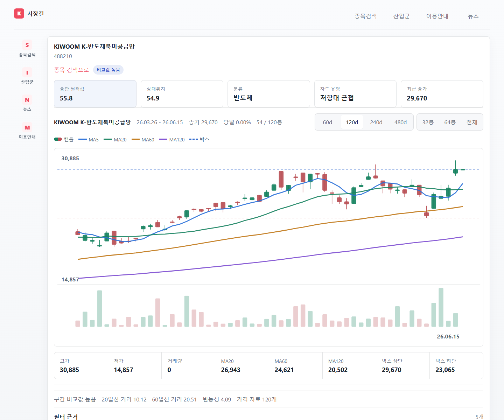
Task: Click the 분류 반도체 card
Action: click(269, 94)
